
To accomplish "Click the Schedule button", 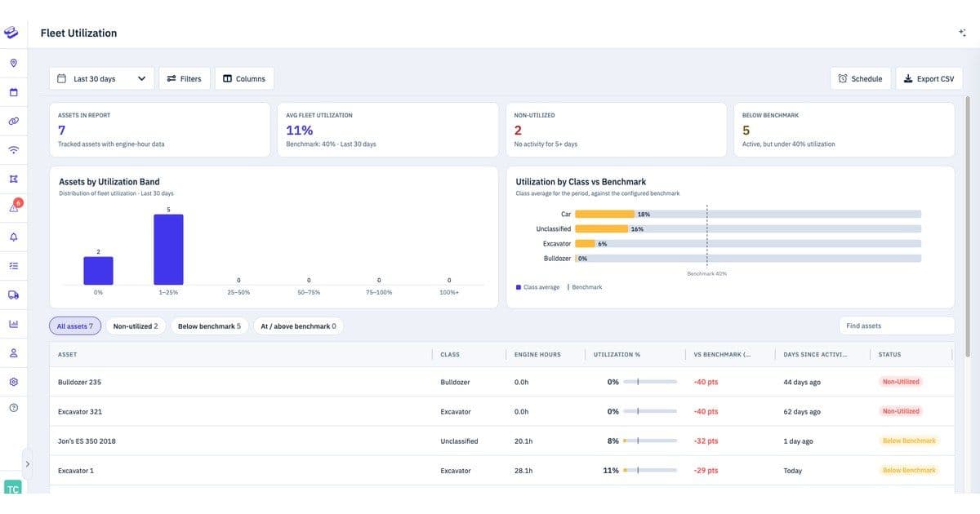I will 861,78.
